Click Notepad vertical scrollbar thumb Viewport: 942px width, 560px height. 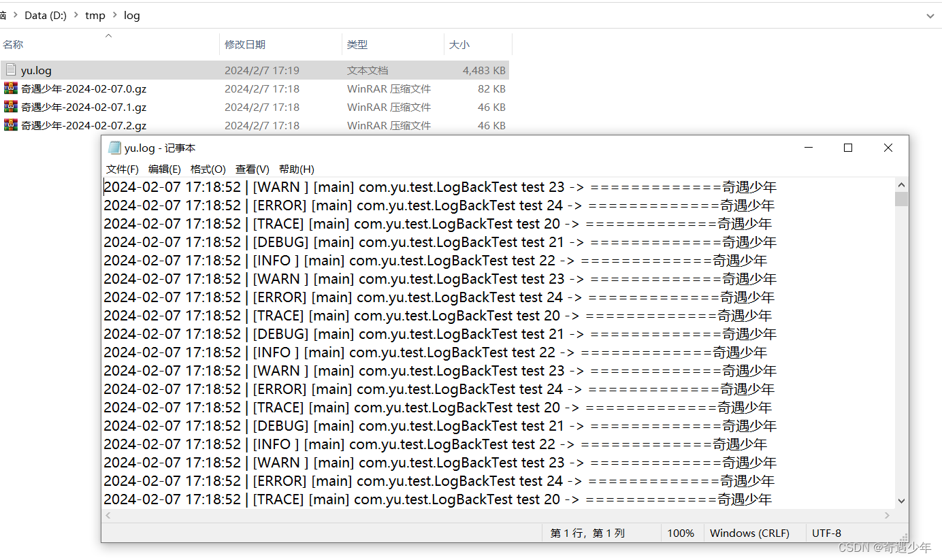[901, 199]
